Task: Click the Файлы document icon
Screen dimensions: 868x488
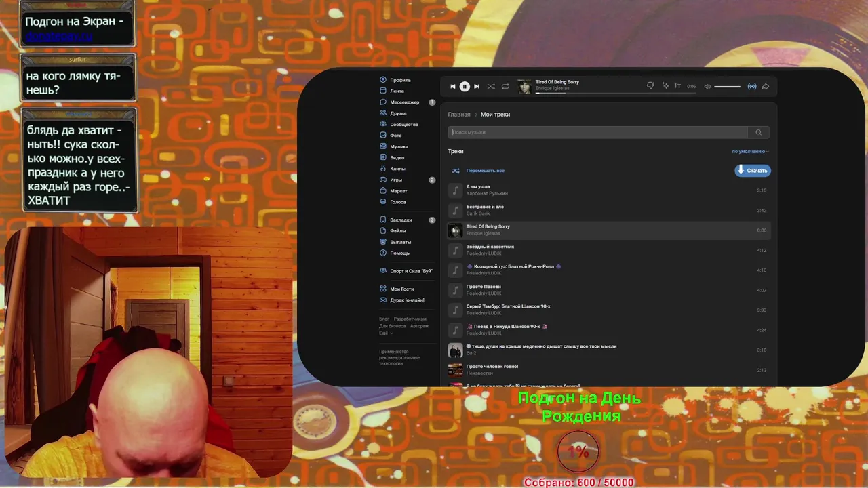Action: coord(383,231)
